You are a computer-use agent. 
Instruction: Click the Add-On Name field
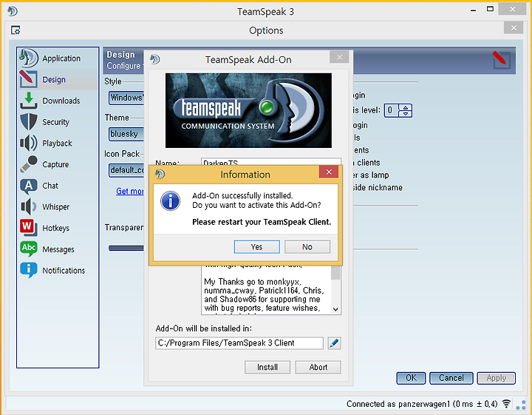coord(271,162)
